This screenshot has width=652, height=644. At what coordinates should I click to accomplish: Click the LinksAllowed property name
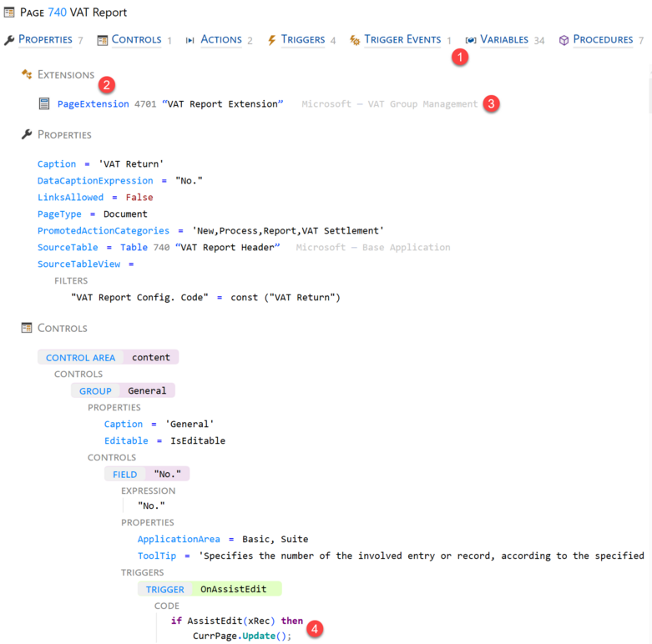click(x=70, y=198)
